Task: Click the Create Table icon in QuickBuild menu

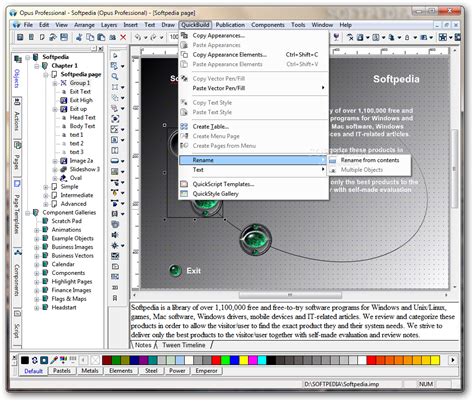Action: 184,126
